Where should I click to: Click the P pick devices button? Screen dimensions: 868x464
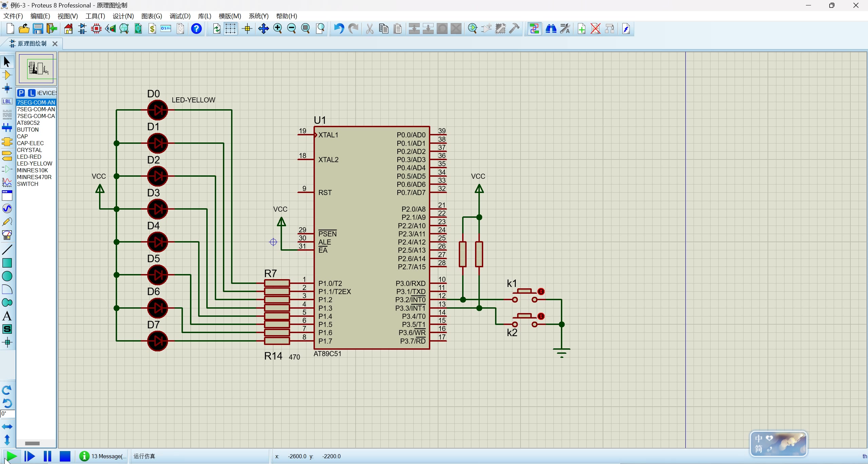(21, 93)
